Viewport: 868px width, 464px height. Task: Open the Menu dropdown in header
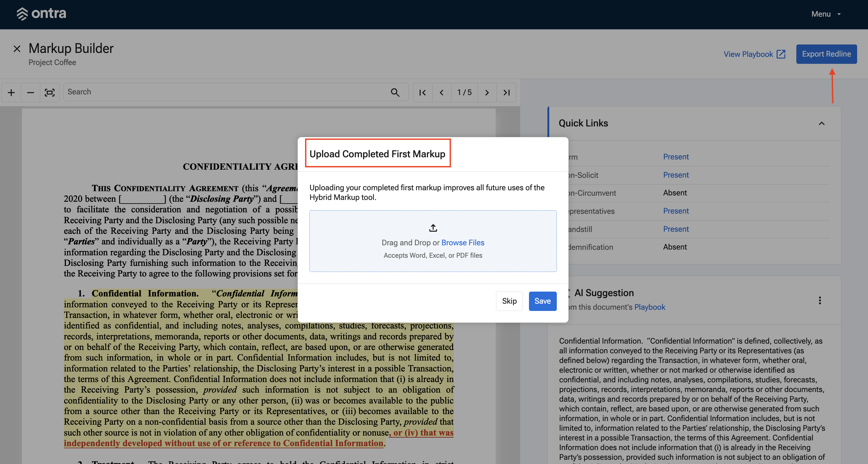826,14
